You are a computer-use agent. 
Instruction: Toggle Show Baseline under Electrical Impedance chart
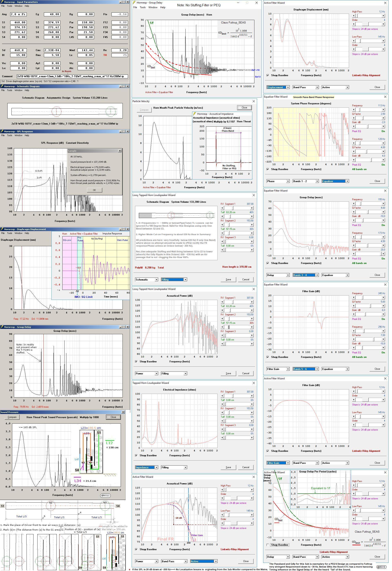[x=136, y=455]
